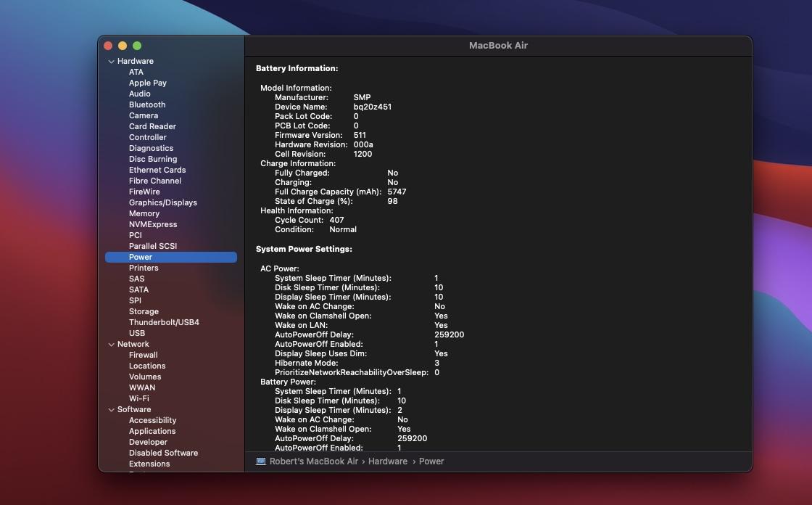Click the Hardware heading in the sidebar
Viewport: 812px width, 505px height.
pyautogui.click(x=135, y=61)
